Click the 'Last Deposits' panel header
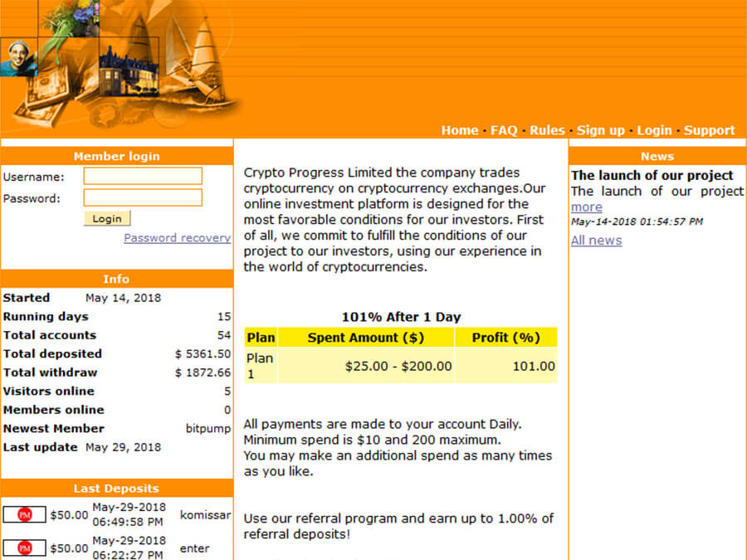 point(117,488)
